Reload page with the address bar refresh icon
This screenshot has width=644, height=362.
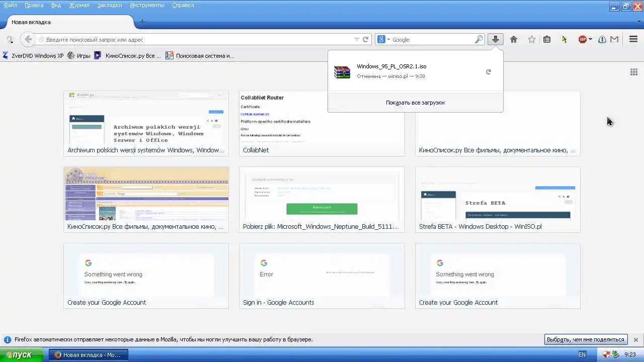coord(366,39)
